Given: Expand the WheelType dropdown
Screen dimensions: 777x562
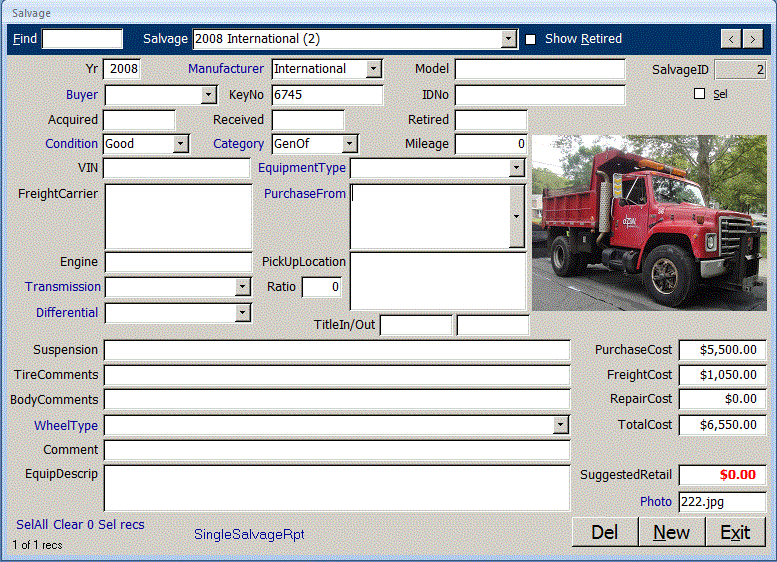Looking at the screenshot, I should tap(561, 426).
